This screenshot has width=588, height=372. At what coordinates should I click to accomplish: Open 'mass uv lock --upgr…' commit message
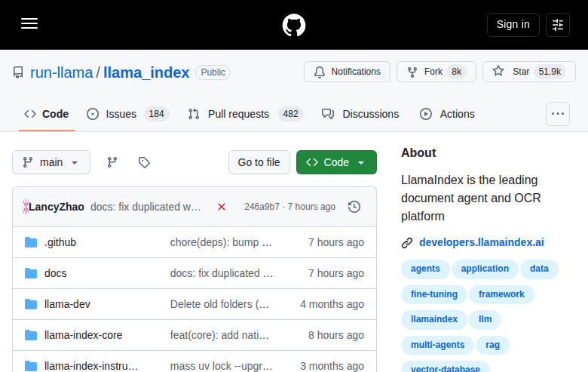coord(221,366)
